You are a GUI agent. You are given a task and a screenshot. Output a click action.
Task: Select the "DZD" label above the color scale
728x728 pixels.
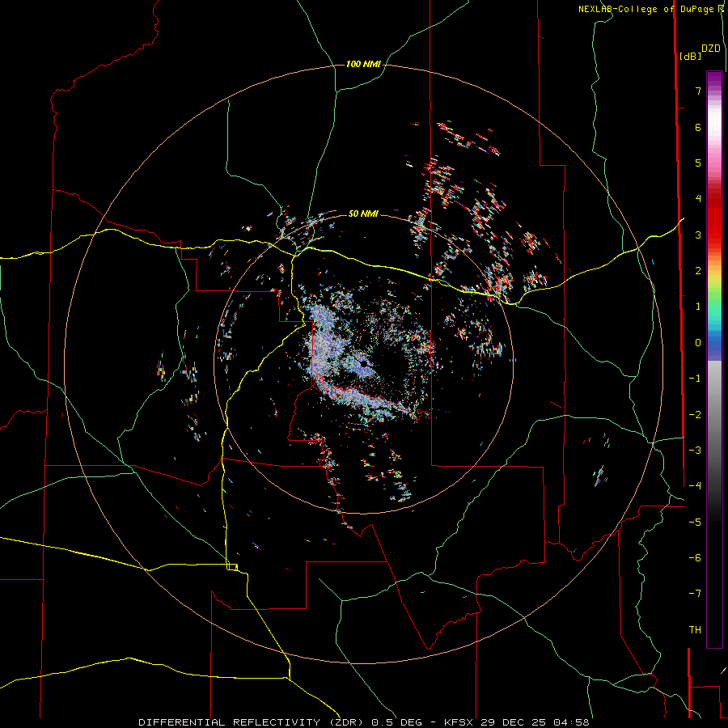(711, 49)
